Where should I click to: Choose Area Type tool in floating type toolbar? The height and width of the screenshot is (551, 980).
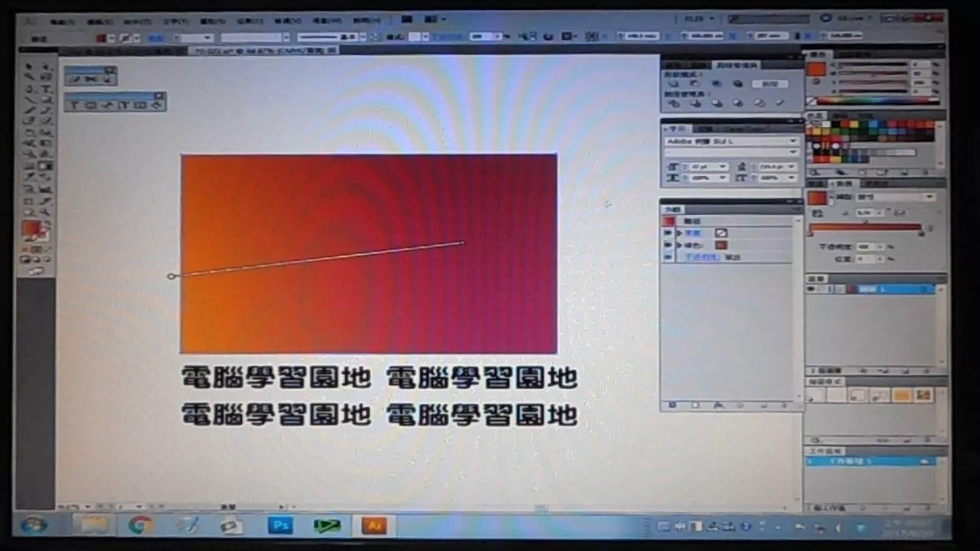pos(90,105)
